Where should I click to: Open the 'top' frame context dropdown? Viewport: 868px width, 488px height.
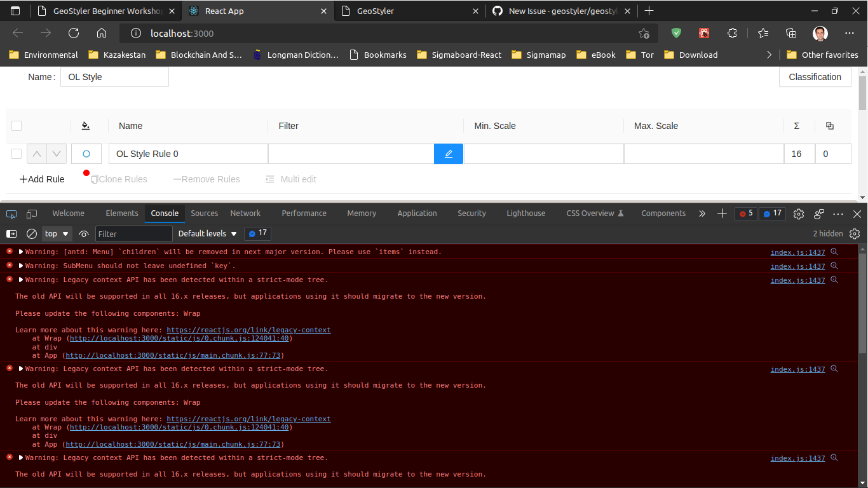coord(57,234)
